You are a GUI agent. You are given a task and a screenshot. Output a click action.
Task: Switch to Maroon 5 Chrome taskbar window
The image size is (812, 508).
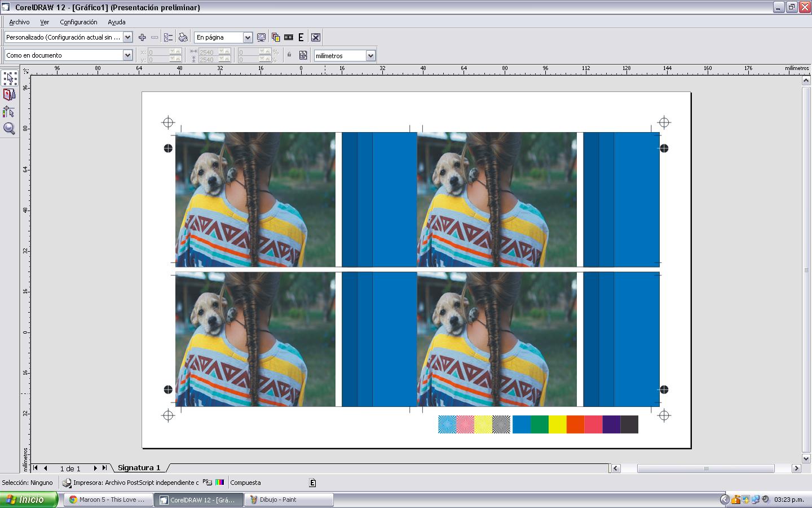point(108,500)
